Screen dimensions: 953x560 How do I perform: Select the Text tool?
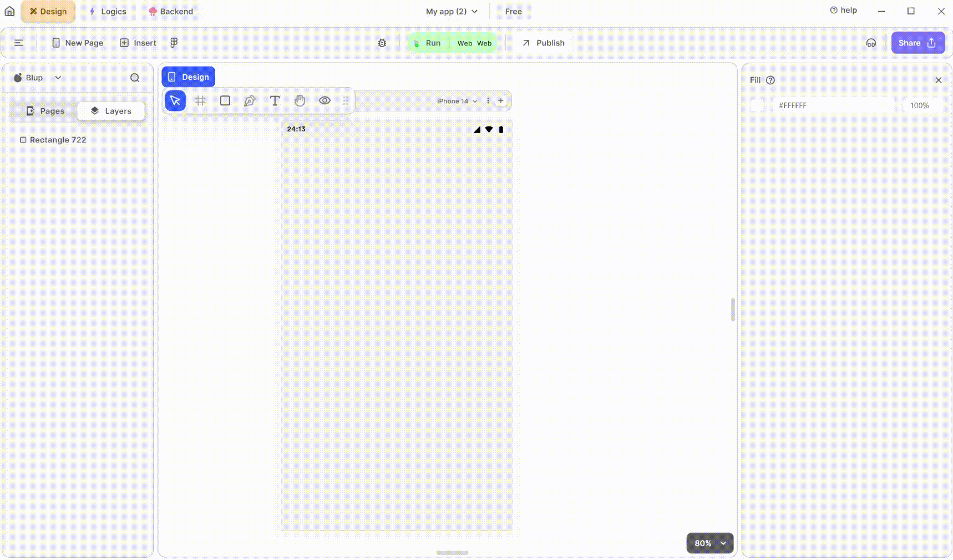pos(275,101)
